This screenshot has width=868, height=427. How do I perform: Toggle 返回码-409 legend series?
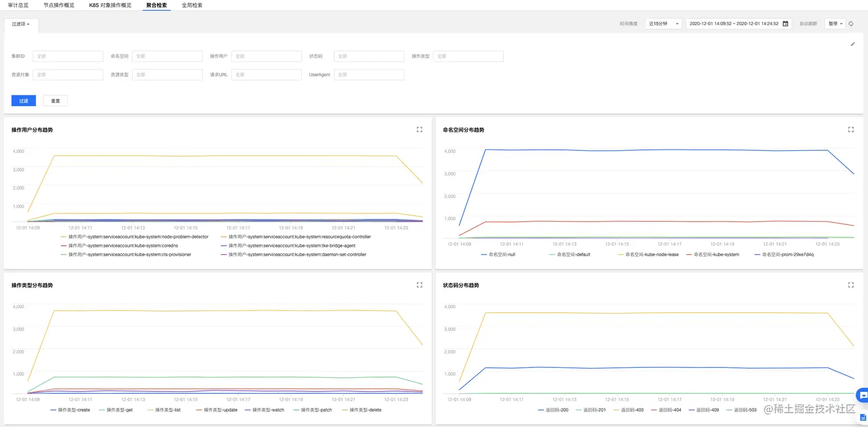click(704, 410)
